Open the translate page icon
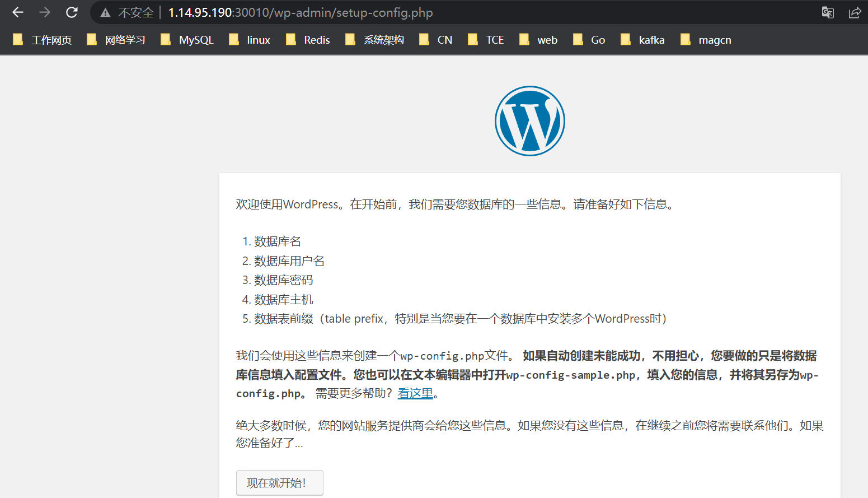 click(x=828, y=12)
